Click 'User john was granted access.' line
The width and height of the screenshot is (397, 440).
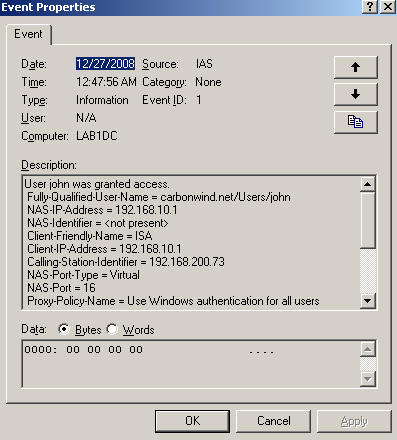[97, 184]
